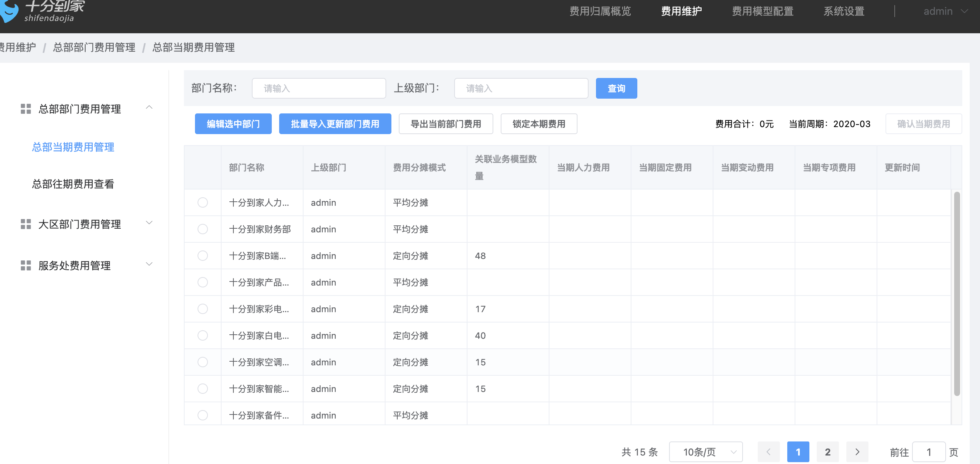Click 编辑选中部门 button
Image resolution: width=980 pixels, height=464 pixels.
click(x=233, y=124)
